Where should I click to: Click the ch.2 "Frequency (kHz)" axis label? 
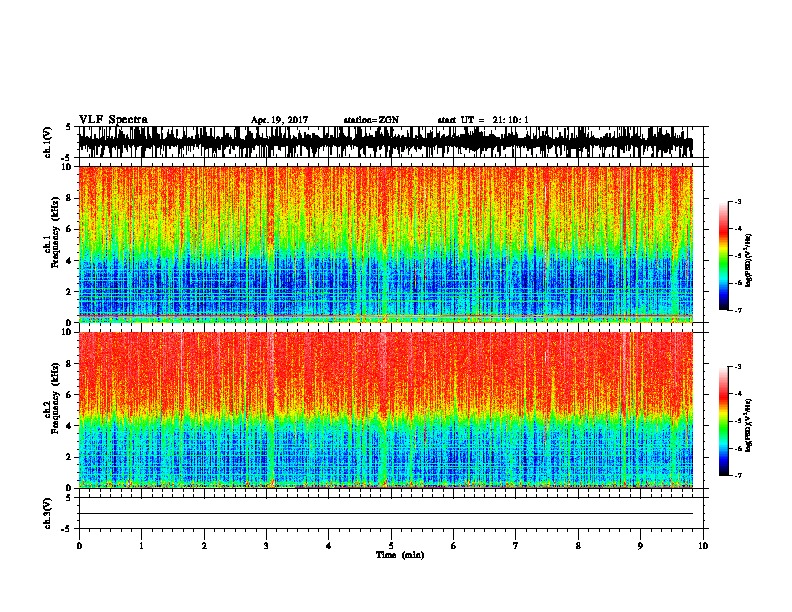click(x=55, y=398)
